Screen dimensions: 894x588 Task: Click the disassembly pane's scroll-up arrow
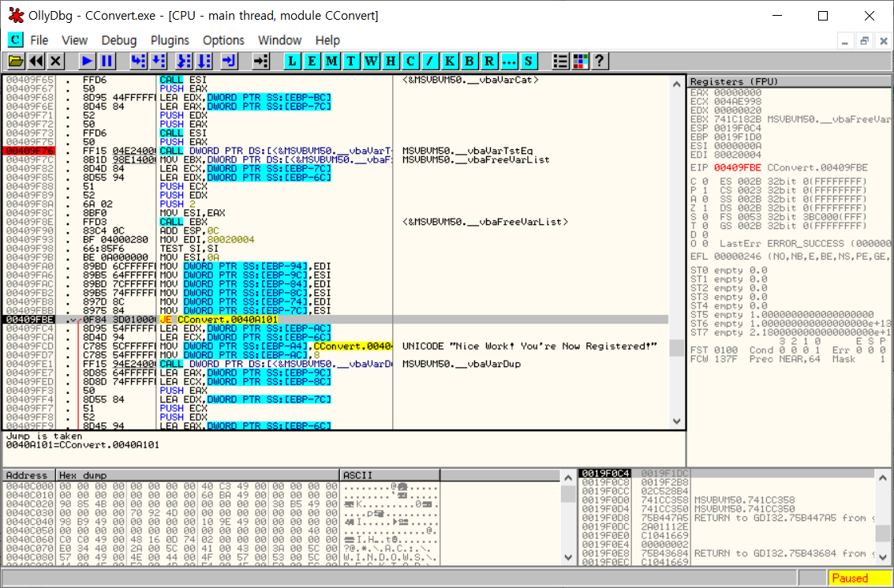[677, 84]
